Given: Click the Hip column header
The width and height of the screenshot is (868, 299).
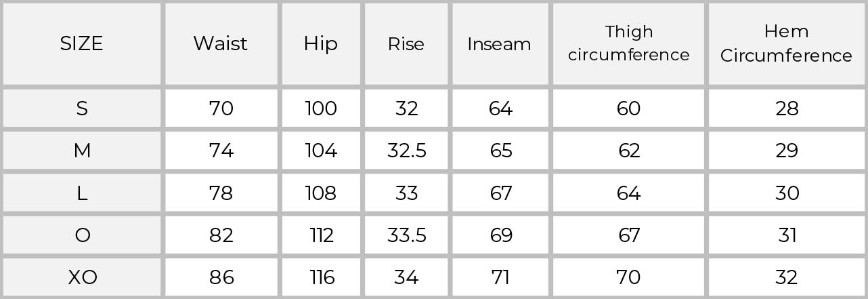Looking at the screenshot, I should pyautogui.click(x=321, y=44).
